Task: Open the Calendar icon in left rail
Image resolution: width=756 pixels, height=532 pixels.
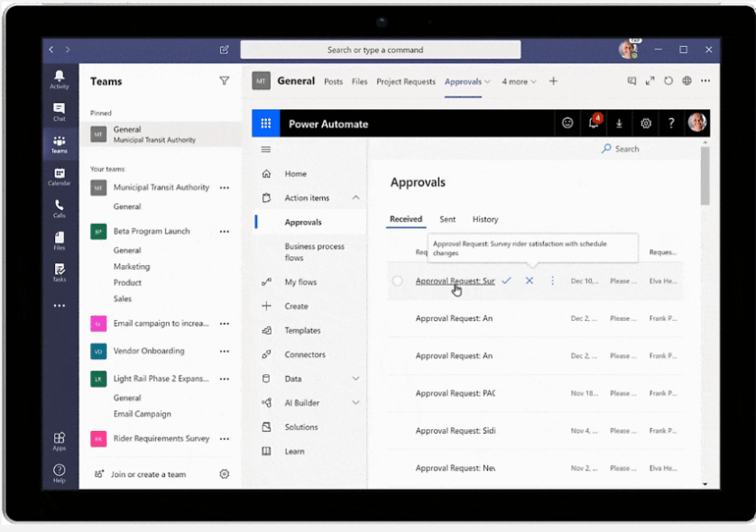Action: pyautogui.click(x=59, y=176)
